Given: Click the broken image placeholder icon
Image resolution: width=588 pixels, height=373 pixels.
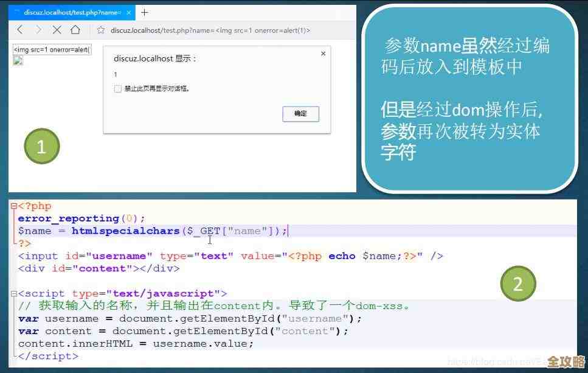Looking at the screenshot, I should 17,60.
